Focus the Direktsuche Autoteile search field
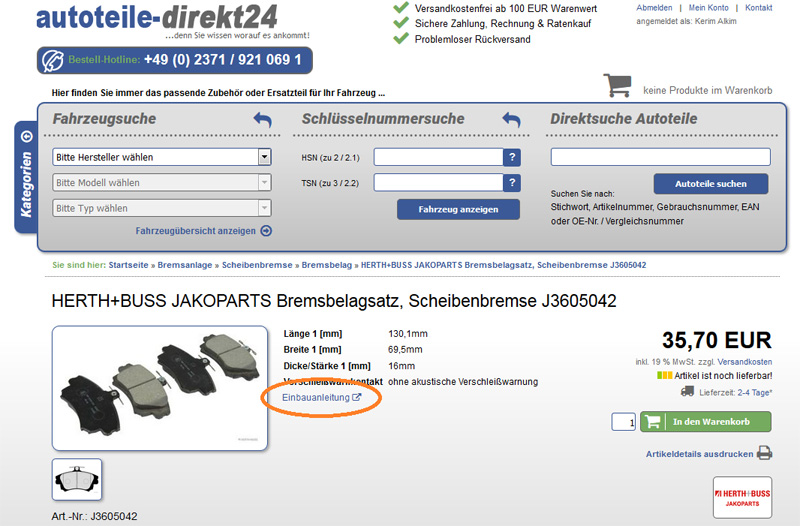 coord(660,157)
